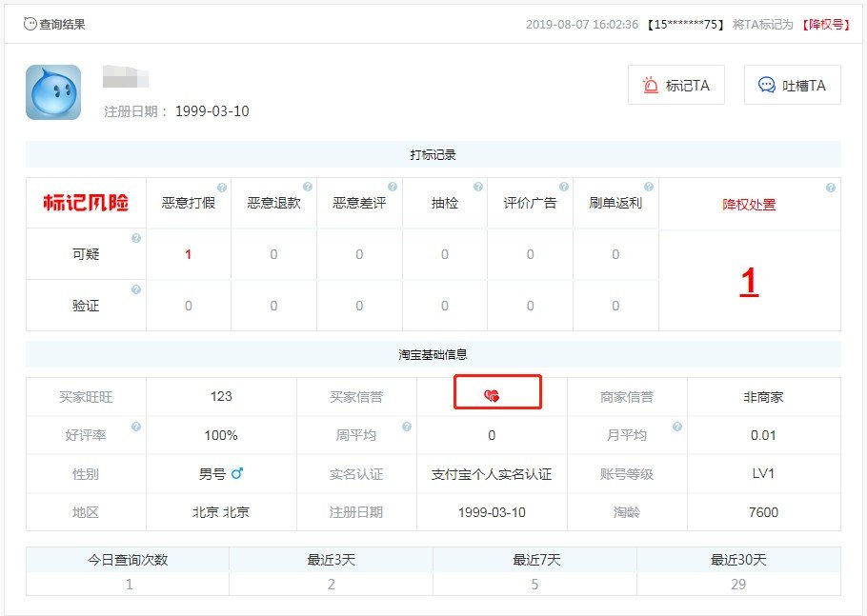Open the big red underlined 1 under 降权处置
Screen dimensions: 867x616
[749, 282]
